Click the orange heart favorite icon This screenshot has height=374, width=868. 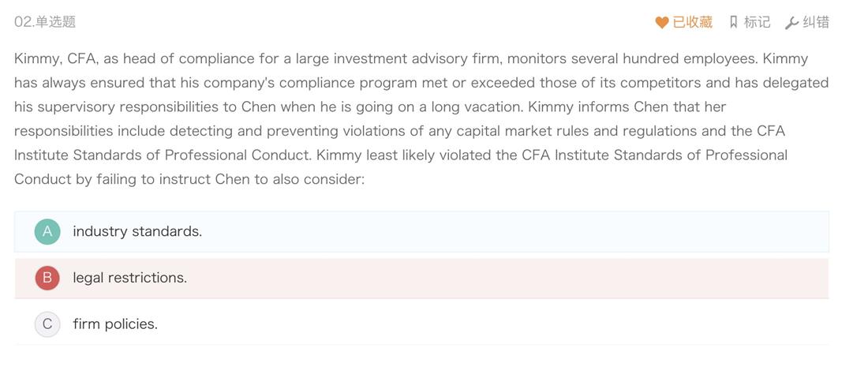[661, 23]
